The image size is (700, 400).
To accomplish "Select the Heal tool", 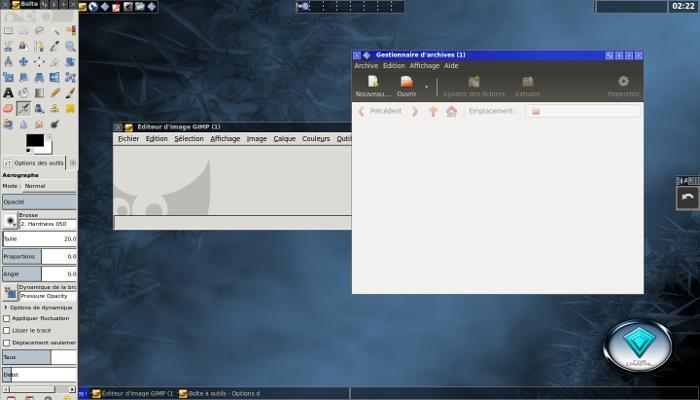I will point(71,108).
